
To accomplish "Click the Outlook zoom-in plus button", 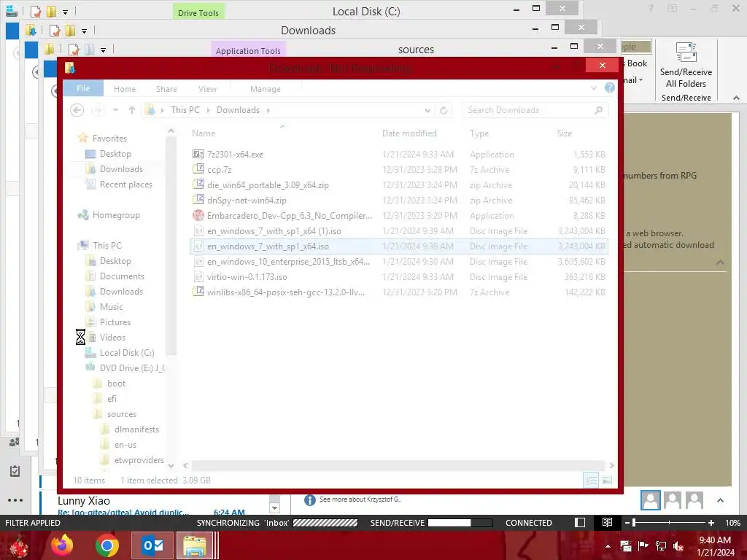I will (711, 523).
